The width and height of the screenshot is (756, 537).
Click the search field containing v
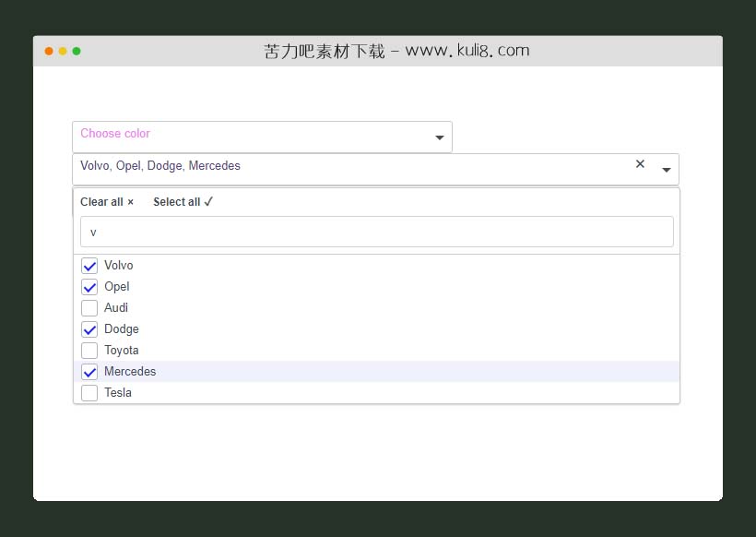[376, 232]
